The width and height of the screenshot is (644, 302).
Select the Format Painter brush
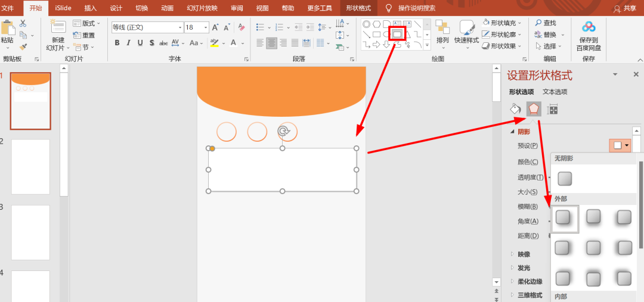(x=23, y=47)
